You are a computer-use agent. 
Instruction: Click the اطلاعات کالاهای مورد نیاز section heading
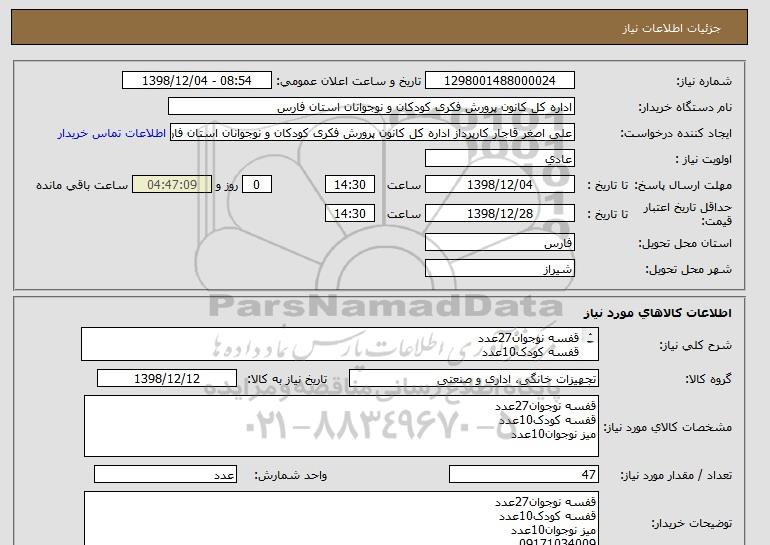pyautogui.click(x=658, y=313)
